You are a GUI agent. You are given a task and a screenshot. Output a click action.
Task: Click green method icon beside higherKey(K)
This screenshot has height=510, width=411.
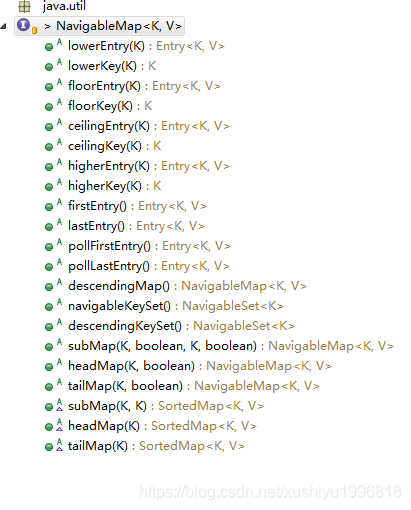[x=49, y=187]
